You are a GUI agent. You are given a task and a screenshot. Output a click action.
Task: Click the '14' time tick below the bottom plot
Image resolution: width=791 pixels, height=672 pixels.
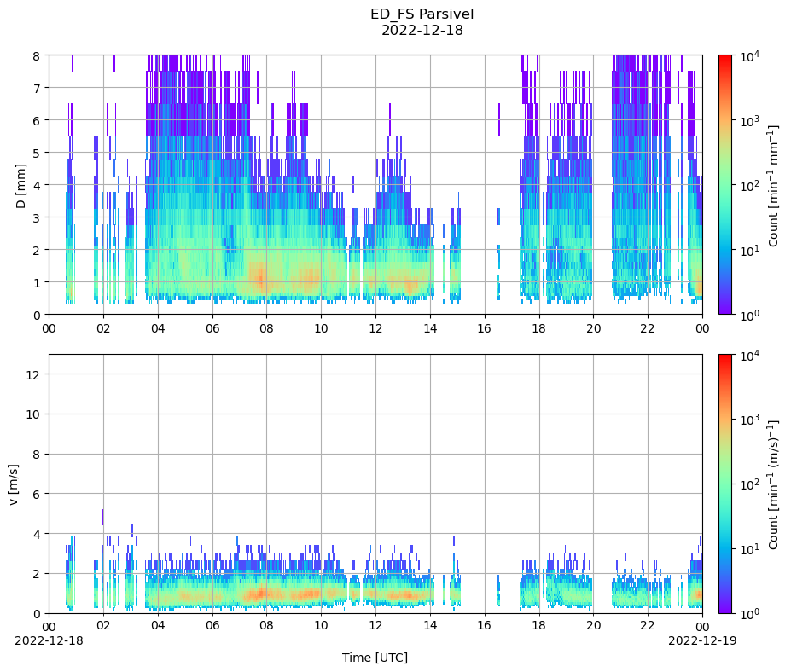pyautogui.click(x=430, y=626)
